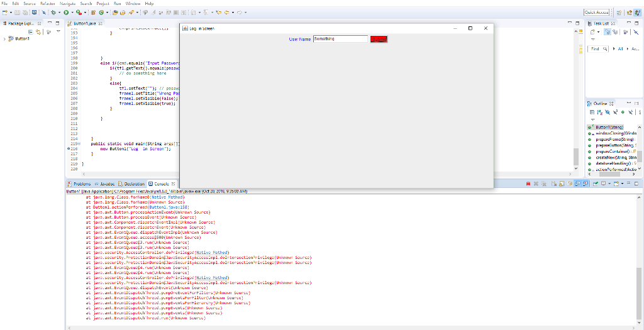The height and width of the screenshot is (330, 644).
Task: Click the Open Type icon in toolbar
Action: pos(115,13)
